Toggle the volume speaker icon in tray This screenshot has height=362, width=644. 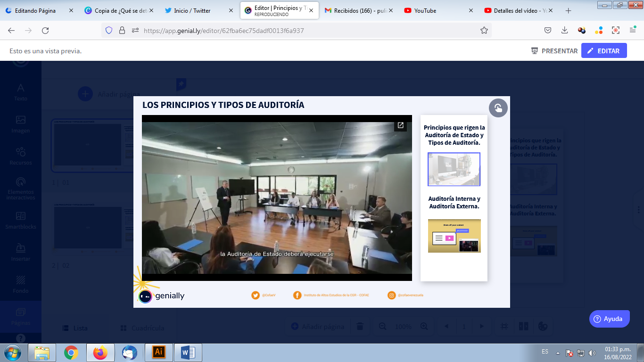click(x=592, y=353)
